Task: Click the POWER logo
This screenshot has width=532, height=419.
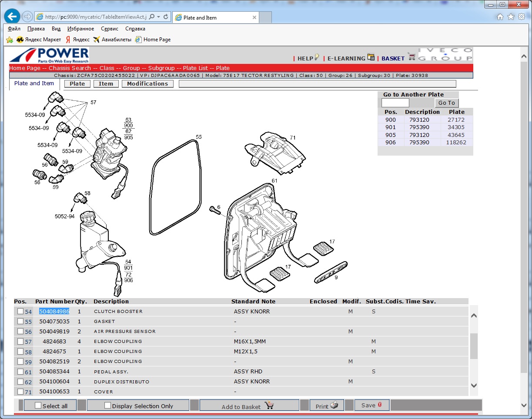Action: click(x=49, y=55)
